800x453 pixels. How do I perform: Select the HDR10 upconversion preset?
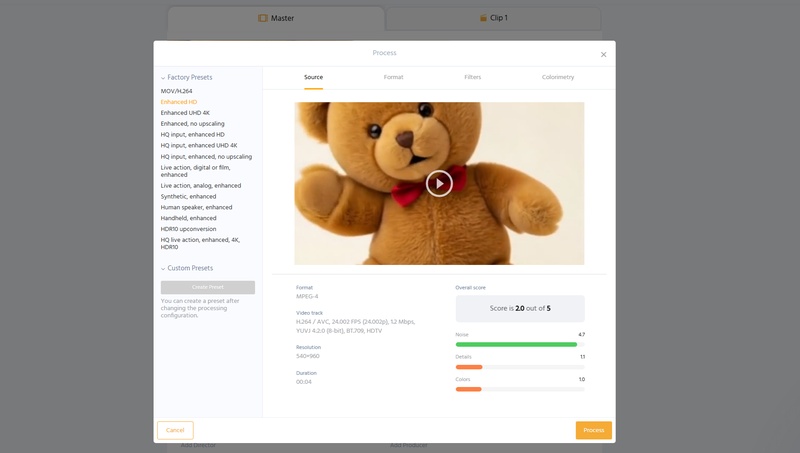tap(188, 229)
